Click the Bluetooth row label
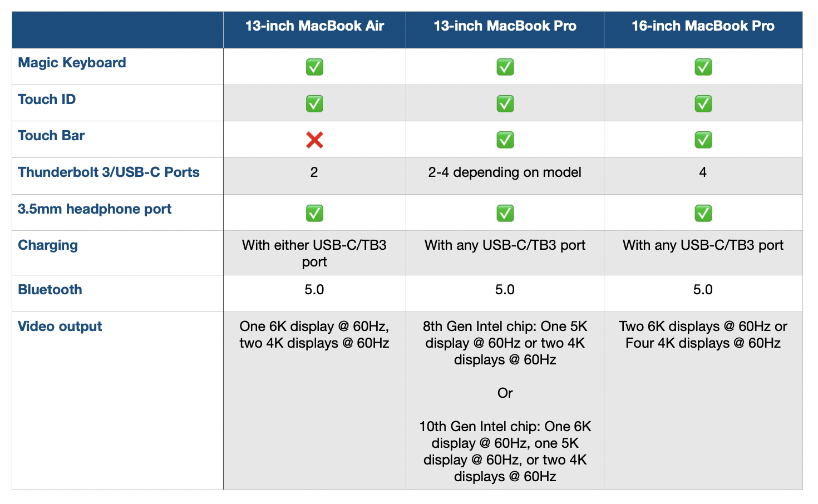The height and width of the screenshot is (504, 818). tap(50, 290)
